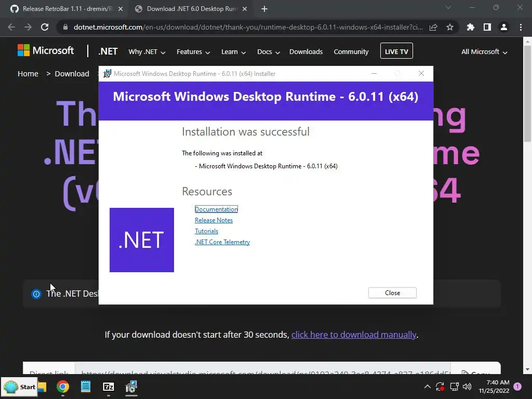532x399 pixels.
Task: Open the notification badge
Action: pyautogui.click(x=517, y=387)
